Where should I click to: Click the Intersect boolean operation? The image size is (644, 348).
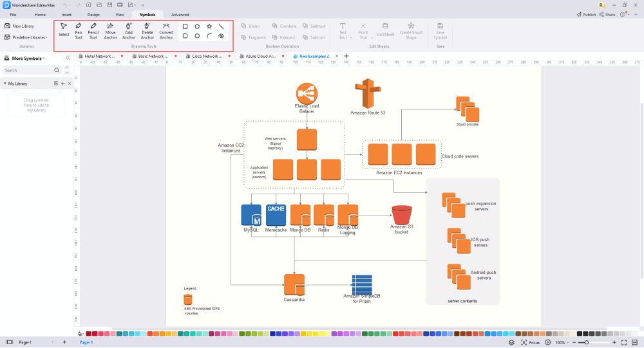click(283, 37)
